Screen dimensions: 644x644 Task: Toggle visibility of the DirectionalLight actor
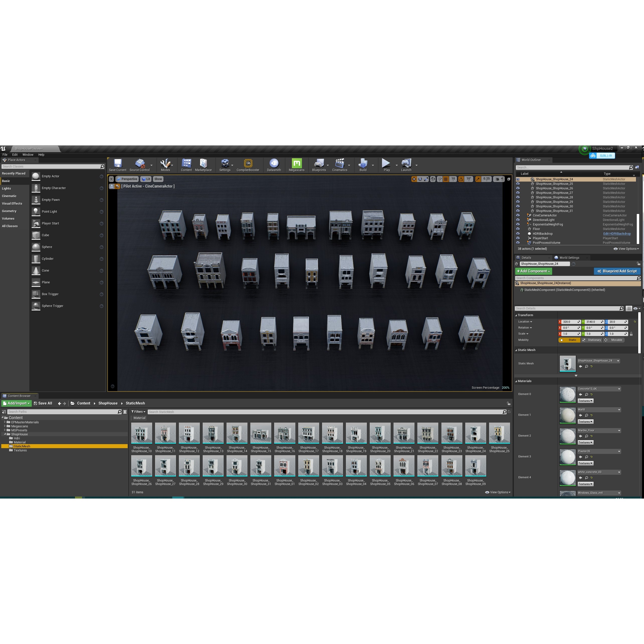point(518,220)
